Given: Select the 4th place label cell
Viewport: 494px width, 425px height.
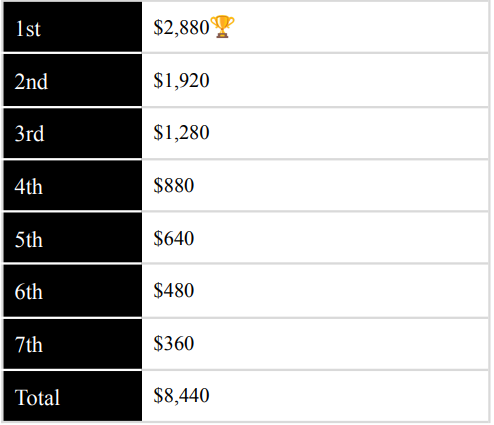Looking at the screenshot, I should tap(73, 185).
